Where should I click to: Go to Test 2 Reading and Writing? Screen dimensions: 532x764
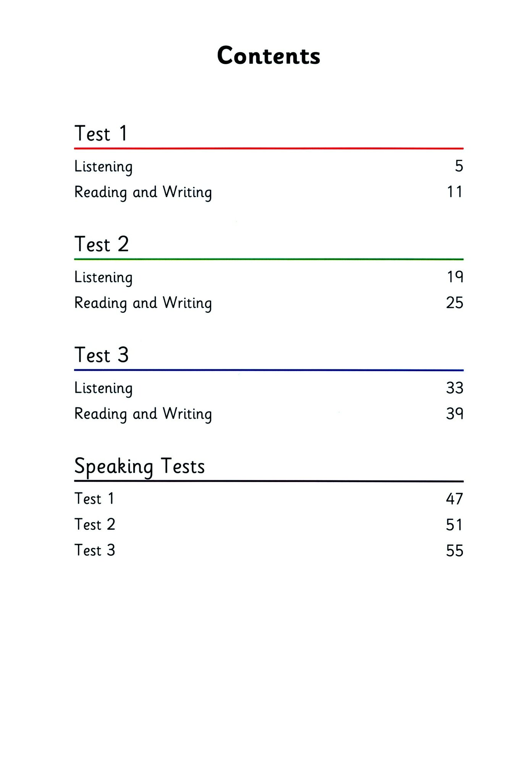click(143, 303)
